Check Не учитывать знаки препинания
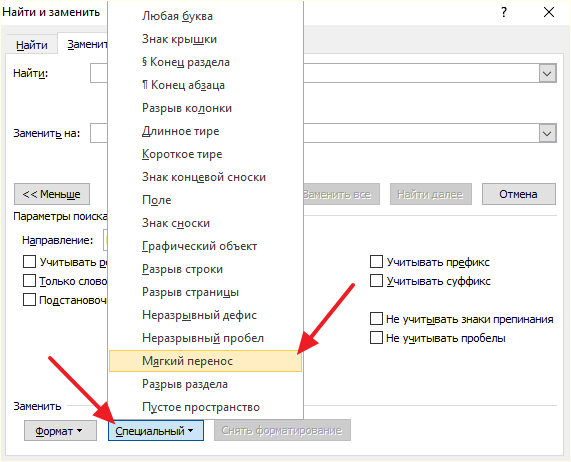Viewport: 571px width, 462px height. click(376, 319)
